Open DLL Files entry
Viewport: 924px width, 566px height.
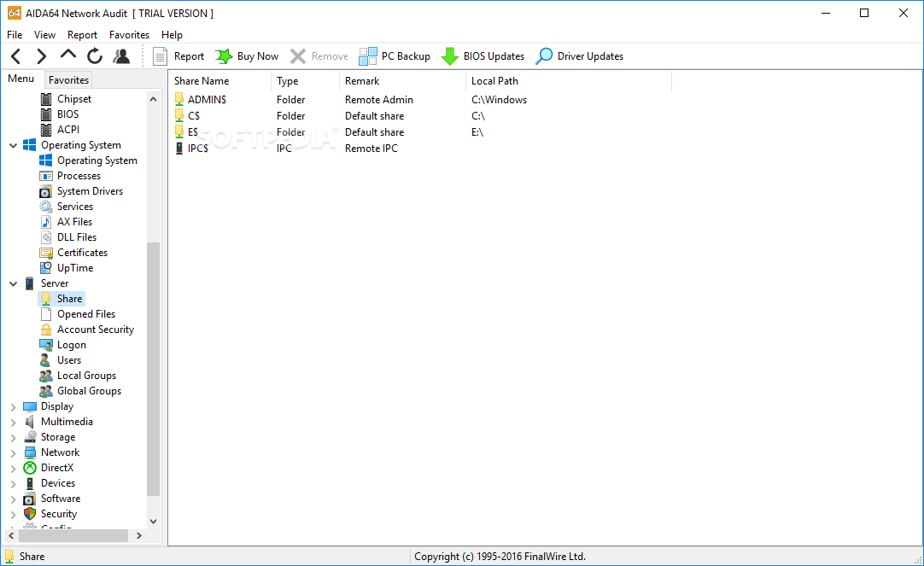(x=77, y=236)
